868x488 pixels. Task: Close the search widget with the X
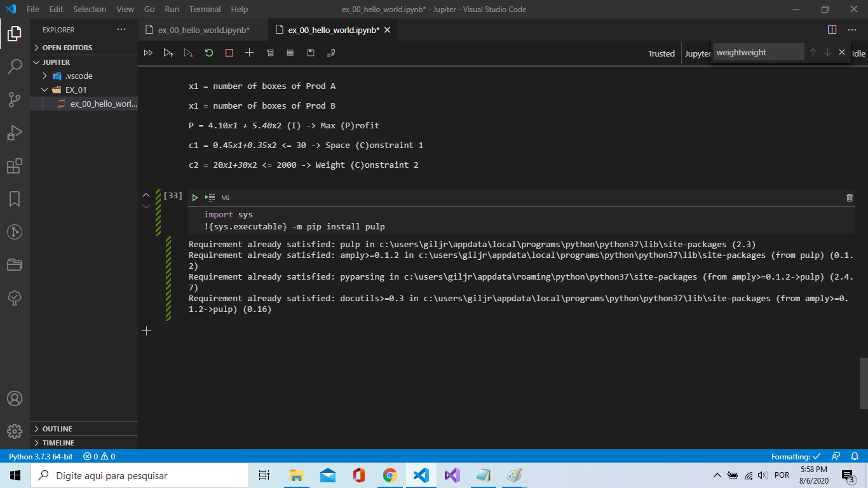[x=841, y=53]
